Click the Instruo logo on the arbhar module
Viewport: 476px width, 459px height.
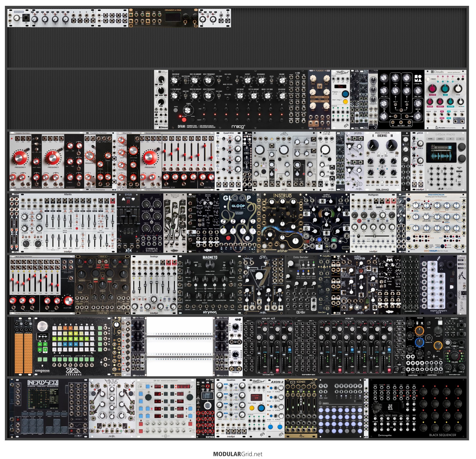tap(283, 196)
